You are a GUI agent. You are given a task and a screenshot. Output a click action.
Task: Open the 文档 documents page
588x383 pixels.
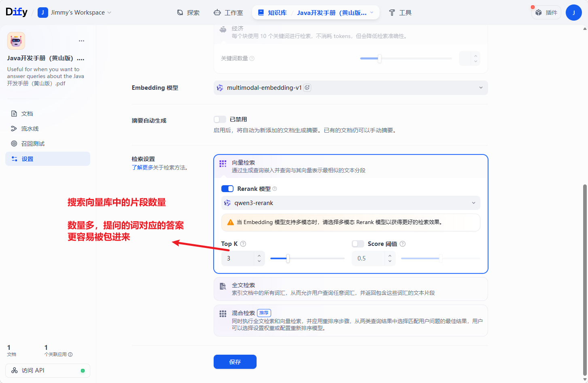[x=48, y=114]
